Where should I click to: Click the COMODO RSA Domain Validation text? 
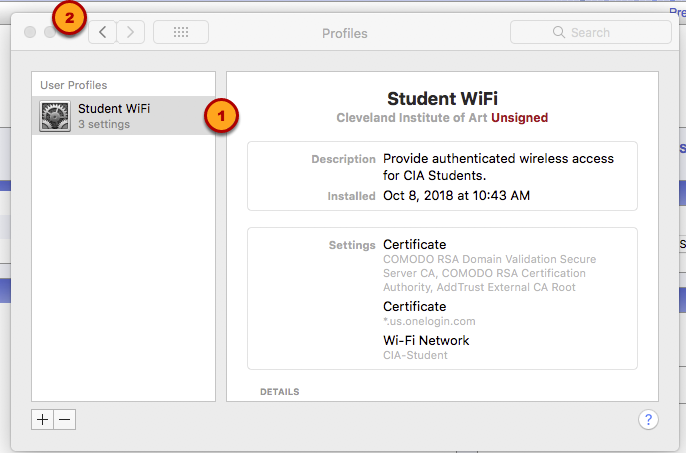490,273
